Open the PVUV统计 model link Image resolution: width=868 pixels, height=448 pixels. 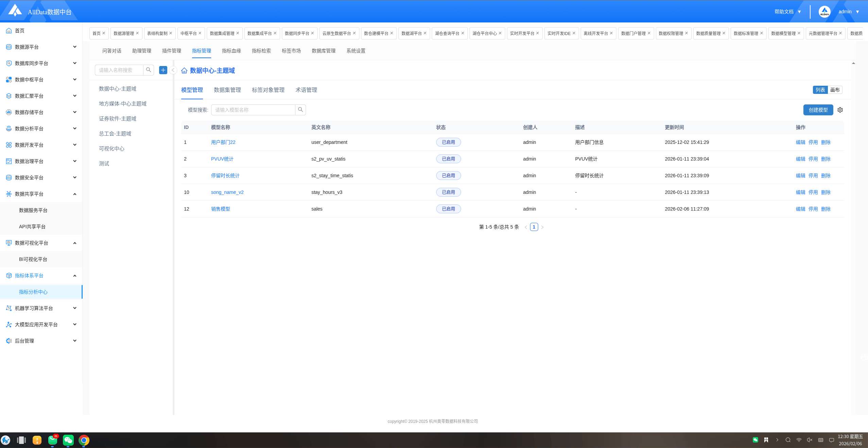click(222, 159)
